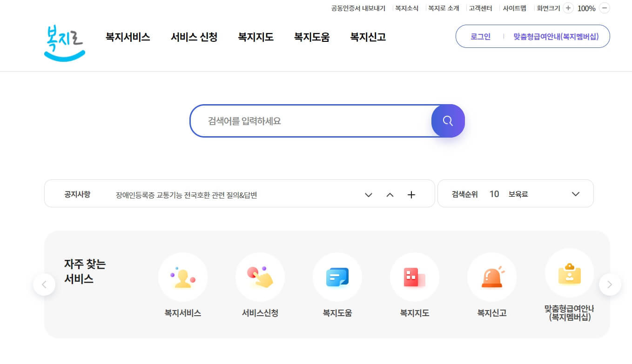This screenshot has height=364, width=632.
Task: Open the 공동인증서 내보내기 link
Action: (358, 8)
